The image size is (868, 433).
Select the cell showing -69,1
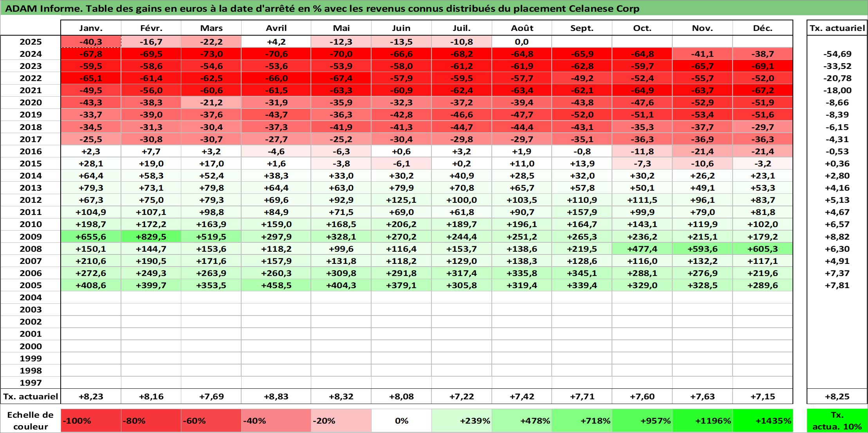click(763, 66)
